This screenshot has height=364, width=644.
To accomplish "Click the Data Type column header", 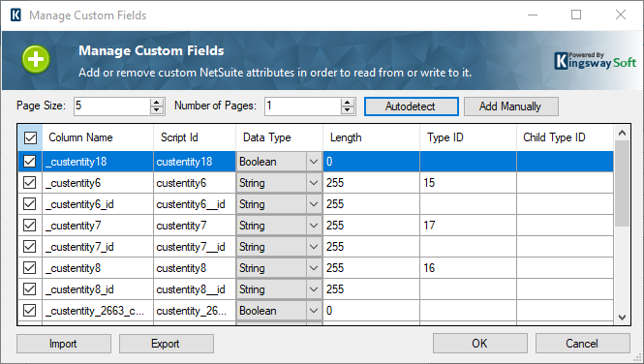I will coord(279,137).
